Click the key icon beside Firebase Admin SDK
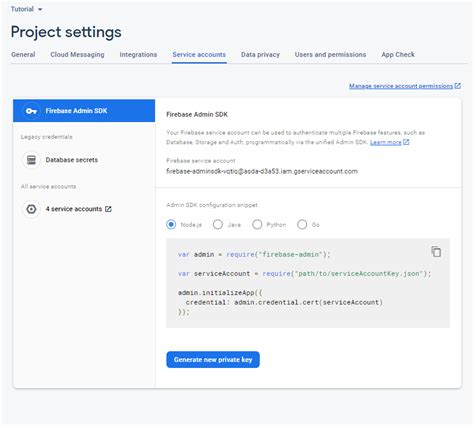474x426 pixels. (31, 111)
